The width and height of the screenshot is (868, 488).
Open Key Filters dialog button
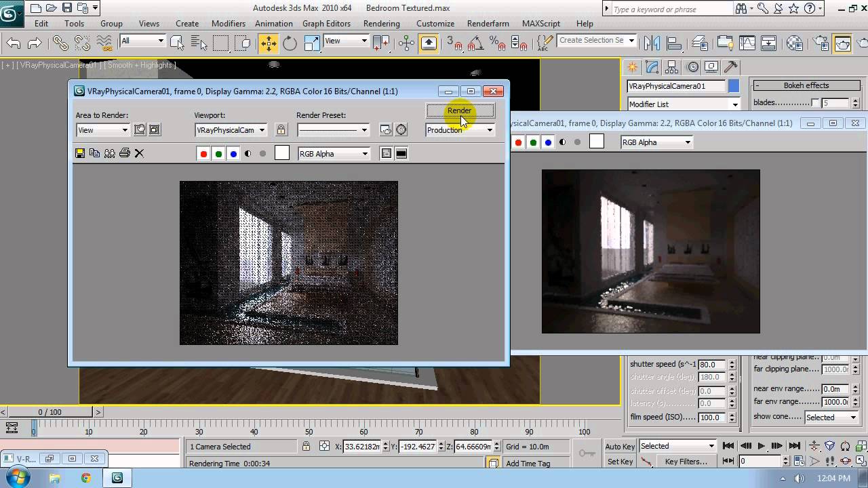[x=686, y=462]
